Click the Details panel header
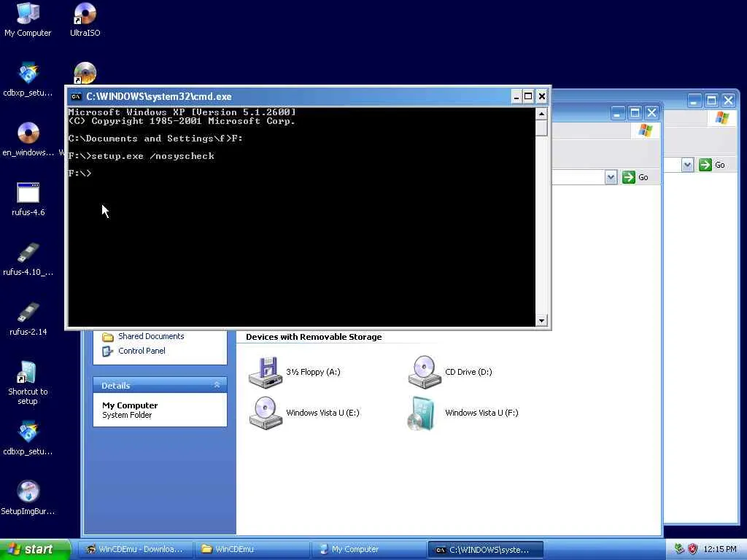 160,385
